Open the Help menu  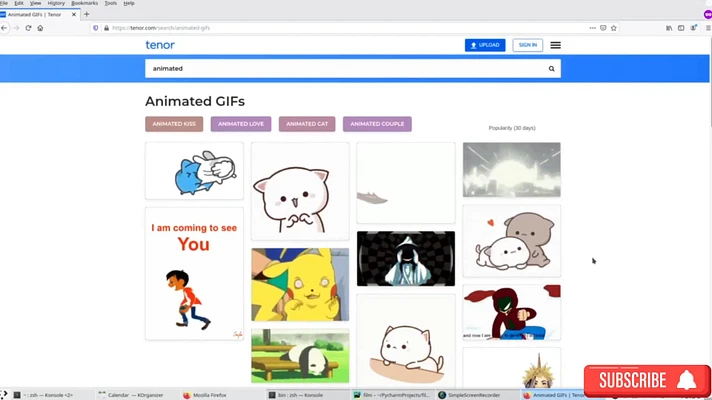point(129,3)
